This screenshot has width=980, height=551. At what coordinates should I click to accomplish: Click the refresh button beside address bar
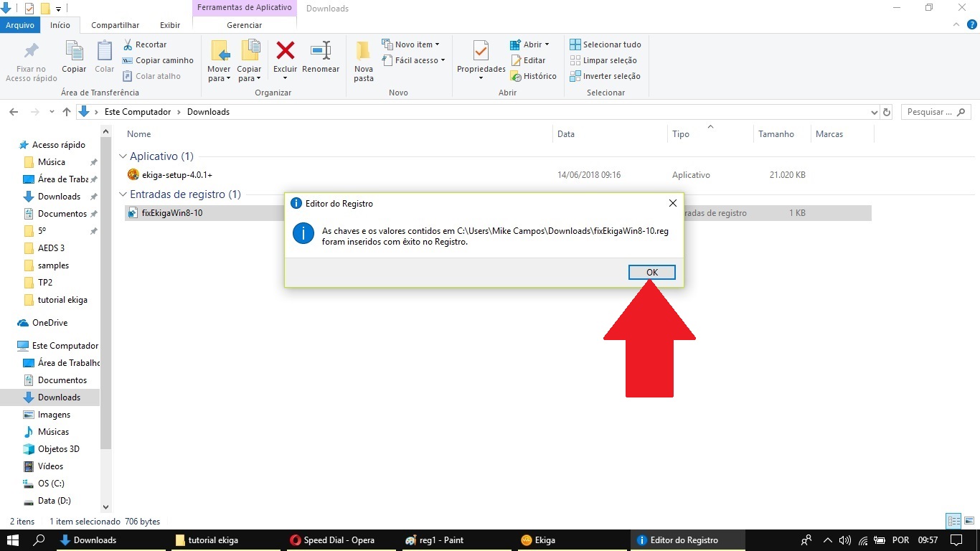coord(887,112)
